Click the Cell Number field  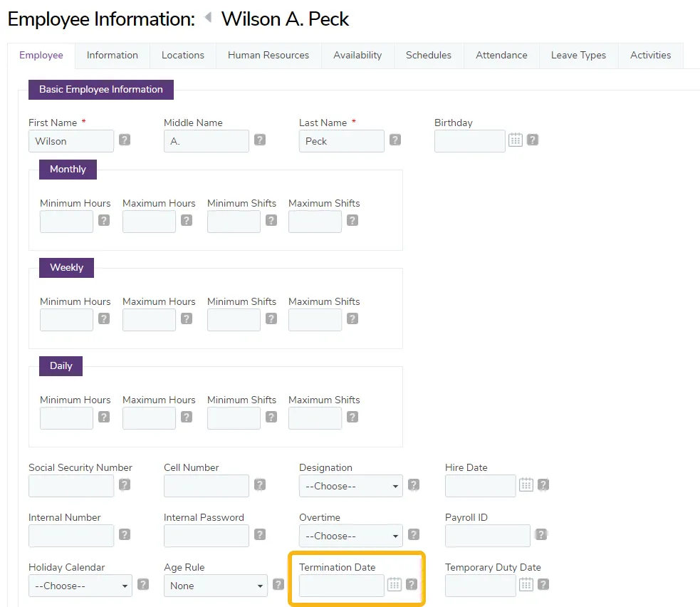(x=207, y=486)
